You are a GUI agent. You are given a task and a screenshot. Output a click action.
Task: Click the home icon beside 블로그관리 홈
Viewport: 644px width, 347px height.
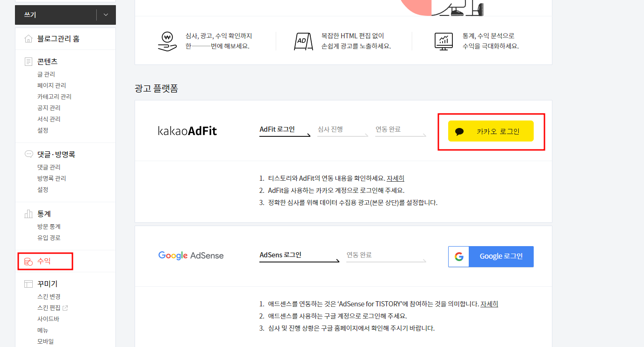coord(29,39)
